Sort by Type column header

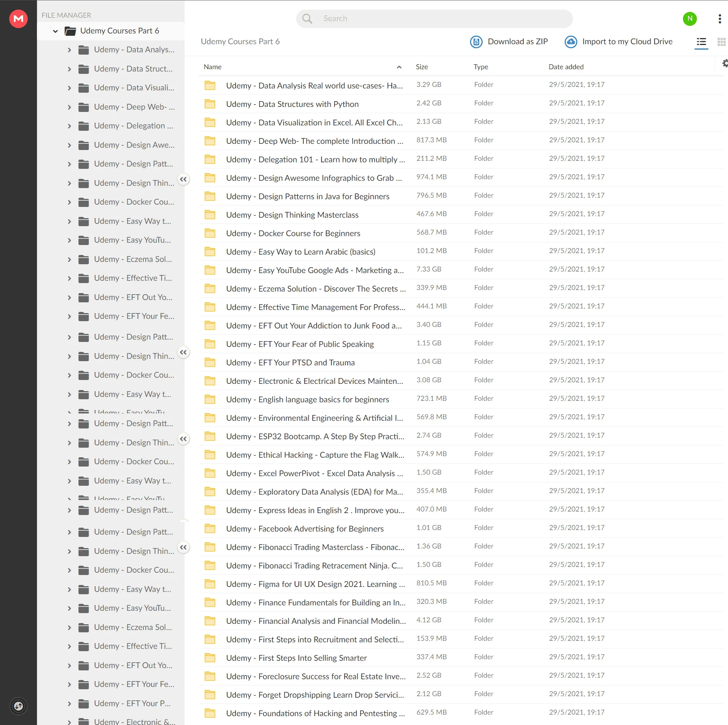481,67
